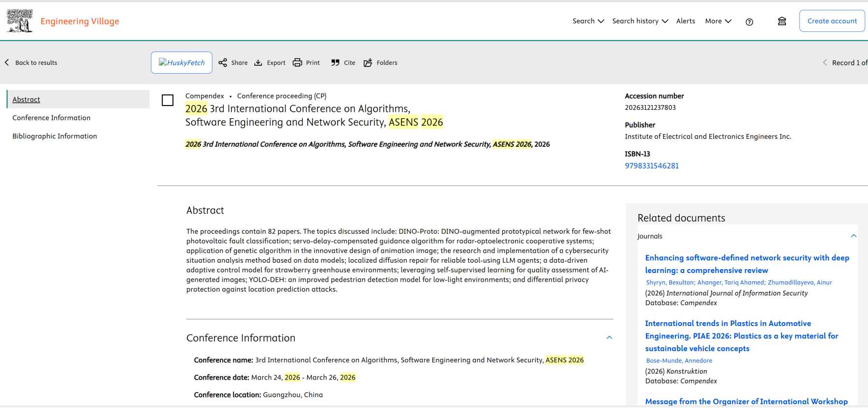Open 'Enhancing software-defined network security' article
The image size is (868, 408).
pyautogui.click(x=747, y=264)
